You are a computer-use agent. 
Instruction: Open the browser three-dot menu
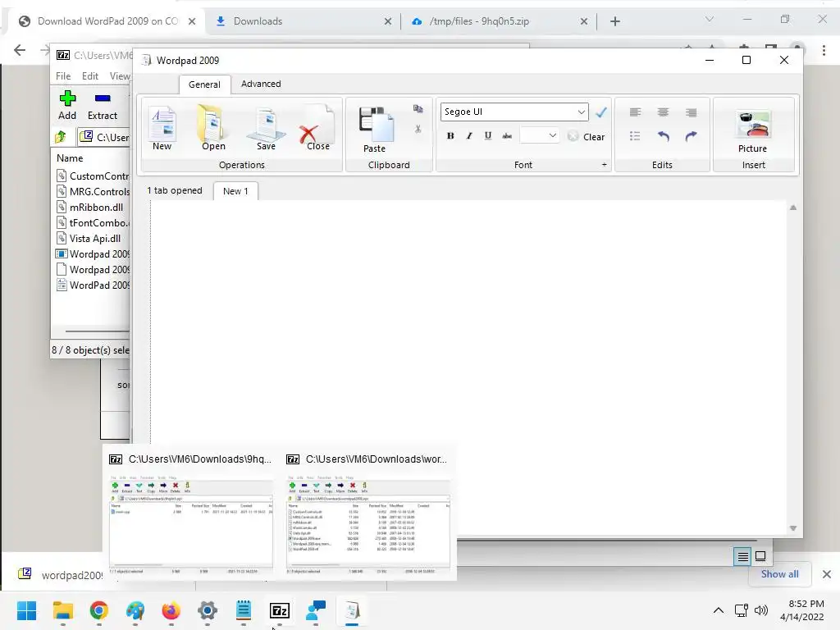click(x=824, y=50)
